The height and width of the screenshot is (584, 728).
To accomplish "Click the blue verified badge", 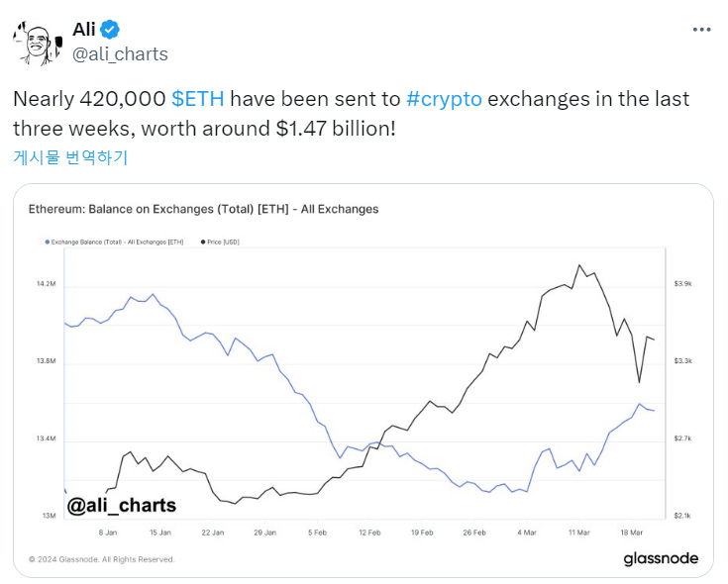I will (113, 30).
